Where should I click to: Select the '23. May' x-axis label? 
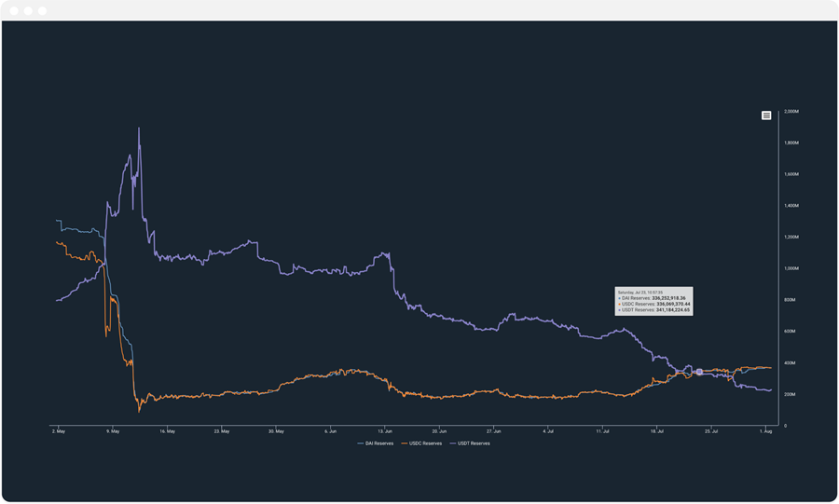[222, 431]
